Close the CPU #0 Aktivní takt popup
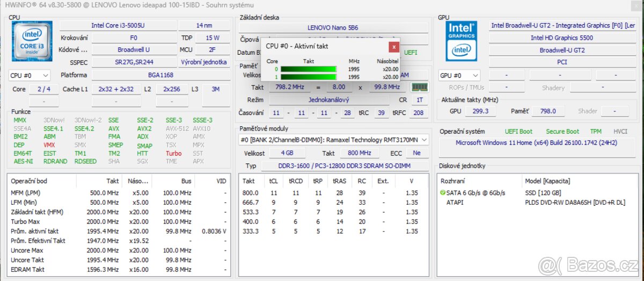Screen dimensions: 644x281 pos(394,47)
